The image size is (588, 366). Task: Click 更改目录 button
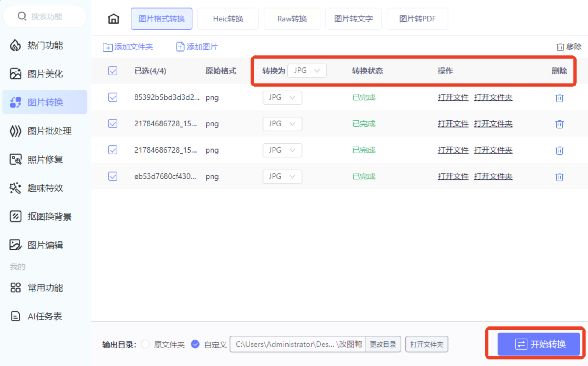click(383, 344)
